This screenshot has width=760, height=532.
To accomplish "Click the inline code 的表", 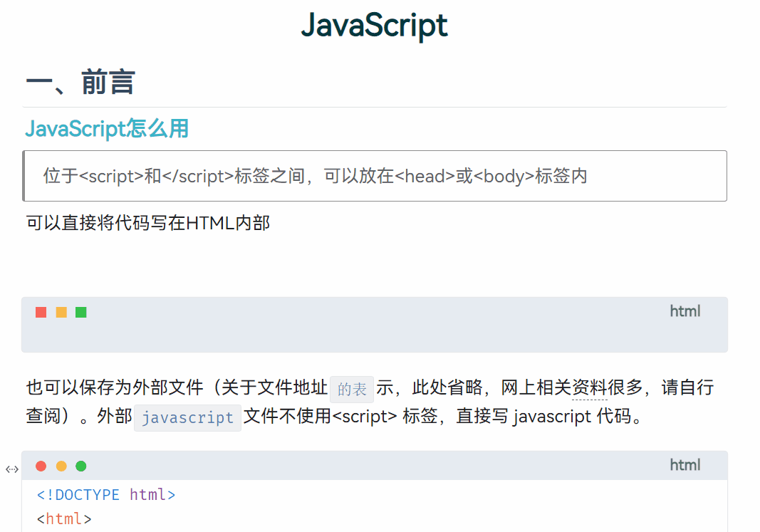I will [352, 389].
